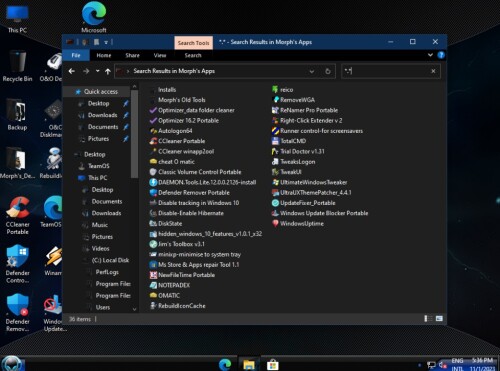Open Defender Remover Portable result
Viewport: 500px width, 371px height.
pos(190,193)
